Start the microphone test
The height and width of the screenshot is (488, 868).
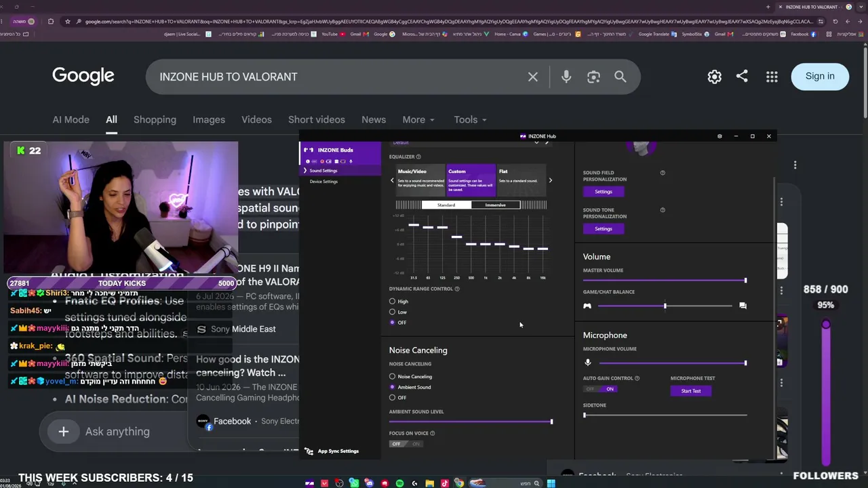click(691, 391)
